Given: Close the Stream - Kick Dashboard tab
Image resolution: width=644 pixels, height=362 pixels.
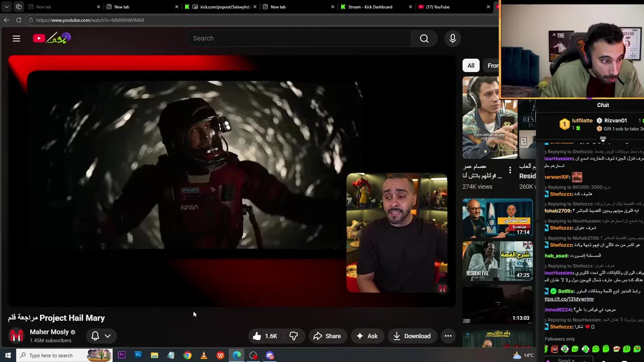Looking at the screenshot, I should 410,7.
